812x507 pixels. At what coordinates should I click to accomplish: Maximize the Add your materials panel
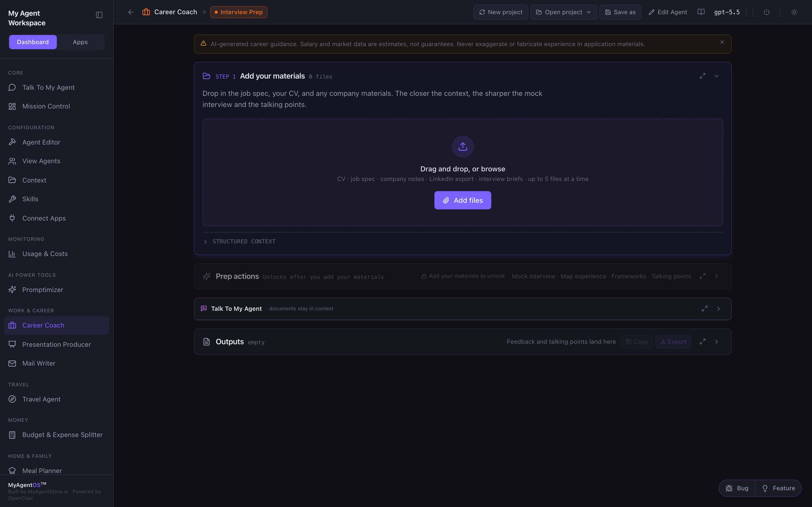click(x=703, y=76)
